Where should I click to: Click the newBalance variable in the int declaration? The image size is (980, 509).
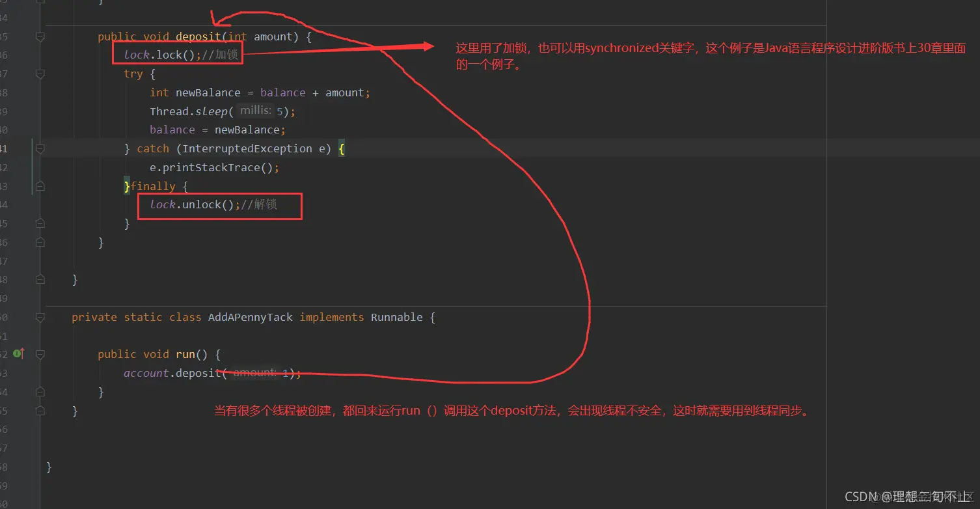(208, 92)
